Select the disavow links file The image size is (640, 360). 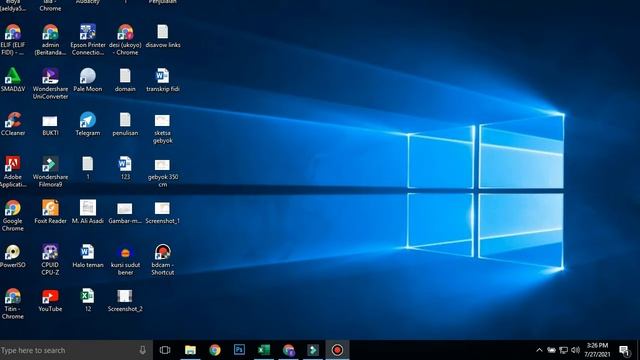(x=163, y=36)
